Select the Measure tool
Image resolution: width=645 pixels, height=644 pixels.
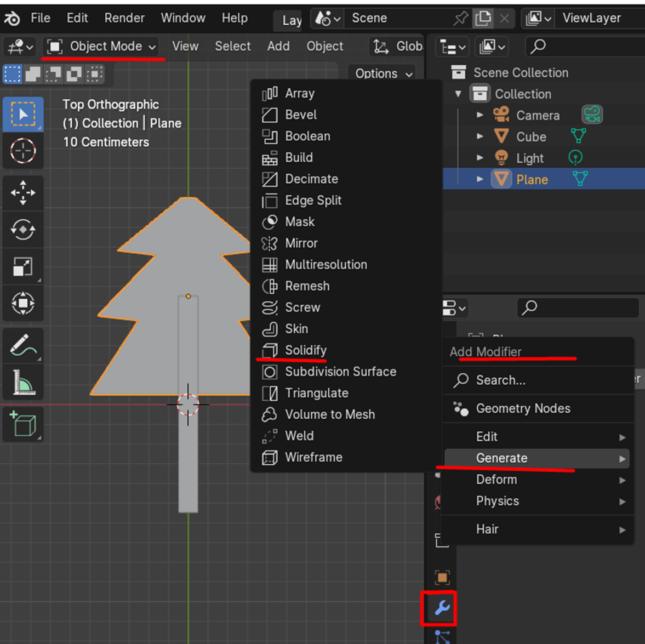point(22,383)
